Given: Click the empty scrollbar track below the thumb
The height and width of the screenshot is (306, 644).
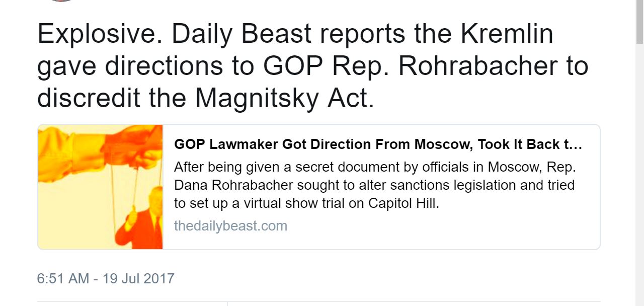Looking at the screenshot, I should pos(639,175).
